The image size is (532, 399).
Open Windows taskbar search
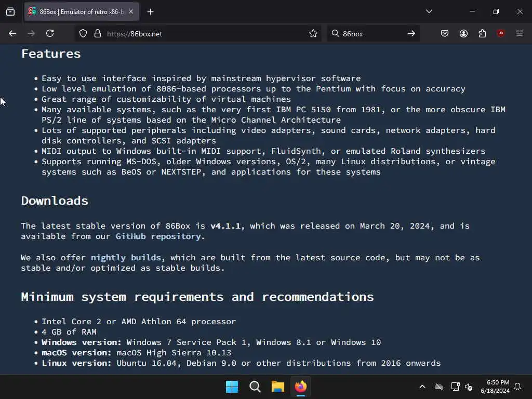click(x=255, y=387)
